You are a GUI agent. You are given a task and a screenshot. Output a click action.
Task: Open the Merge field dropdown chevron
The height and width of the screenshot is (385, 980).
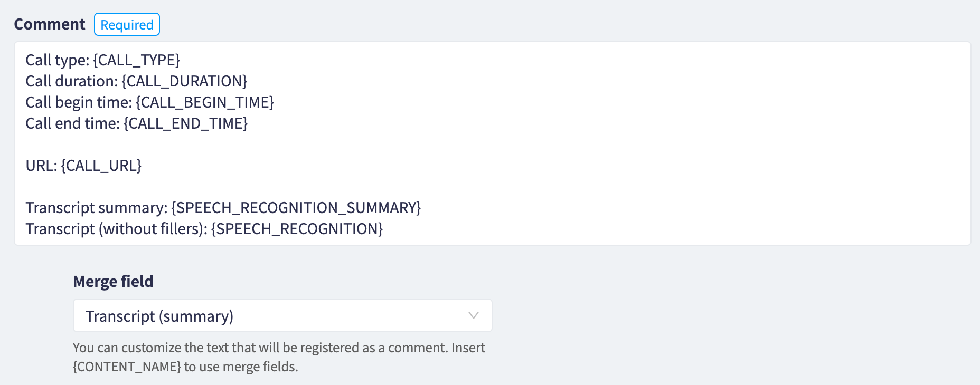click(x=473, y=315)
